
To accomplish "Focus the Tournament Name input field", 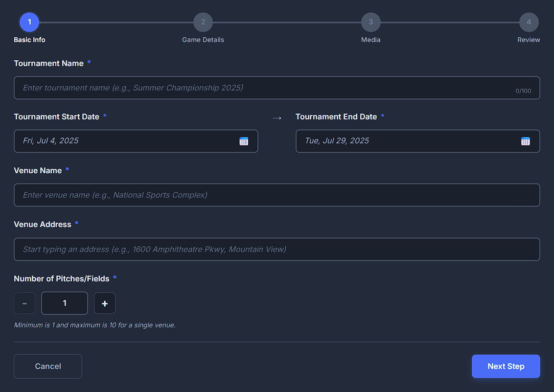I will pyautogui.click(x=277, y=88).
